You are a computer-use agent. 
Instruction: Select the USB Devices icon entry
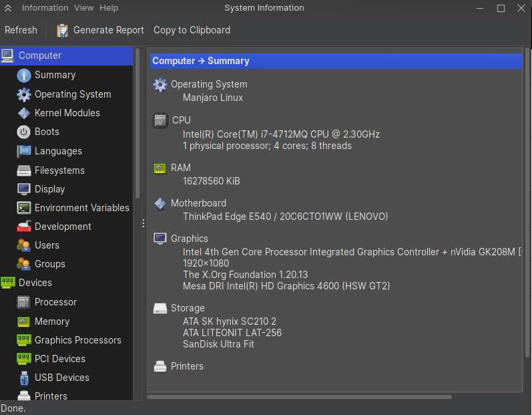click(x=24, y=378)
